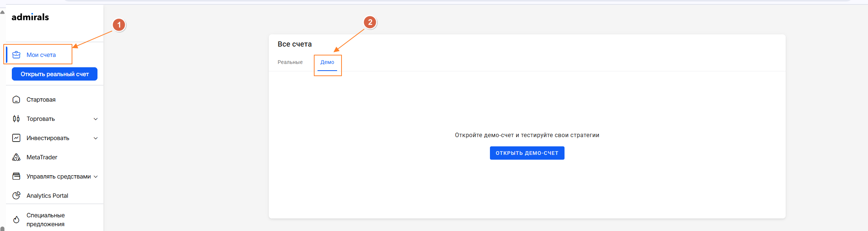Click the Analytics Portal pie chart icon
This screenshot has width=868, height=231.
(16, 196)
